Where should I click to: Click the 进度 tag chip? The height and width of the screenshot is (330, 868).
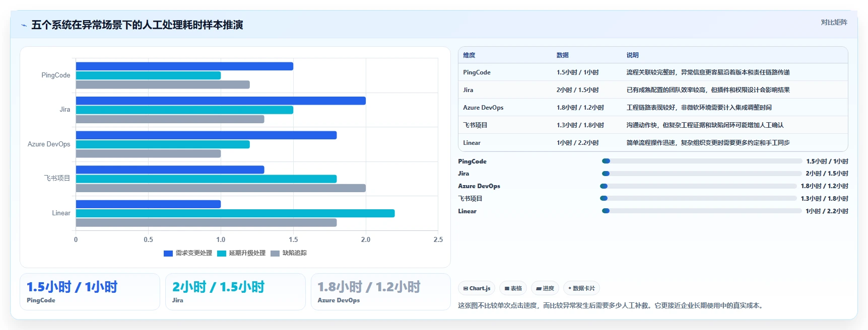point(545,288)
